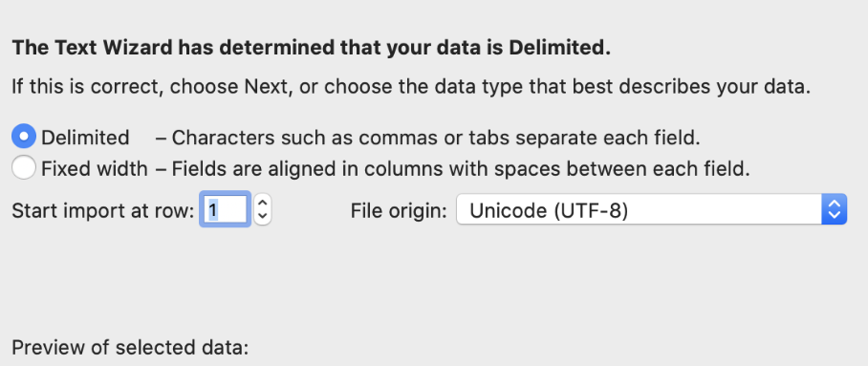Image resolution: width=868 pixels, height=366 pixels.
Task: Click the highlighted 1 in the row box
Action: [212, 210]
